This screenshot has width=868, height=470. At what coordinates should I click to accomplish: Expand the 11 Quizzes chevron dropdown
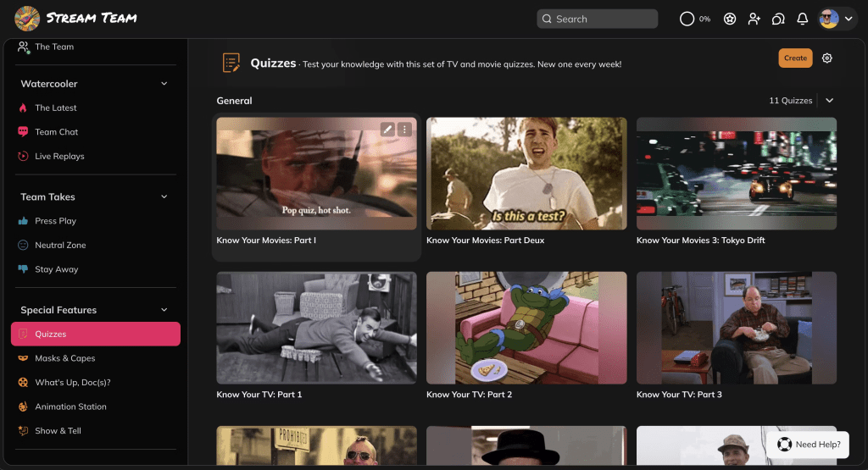pyautogui.click(x=829, y=101)
